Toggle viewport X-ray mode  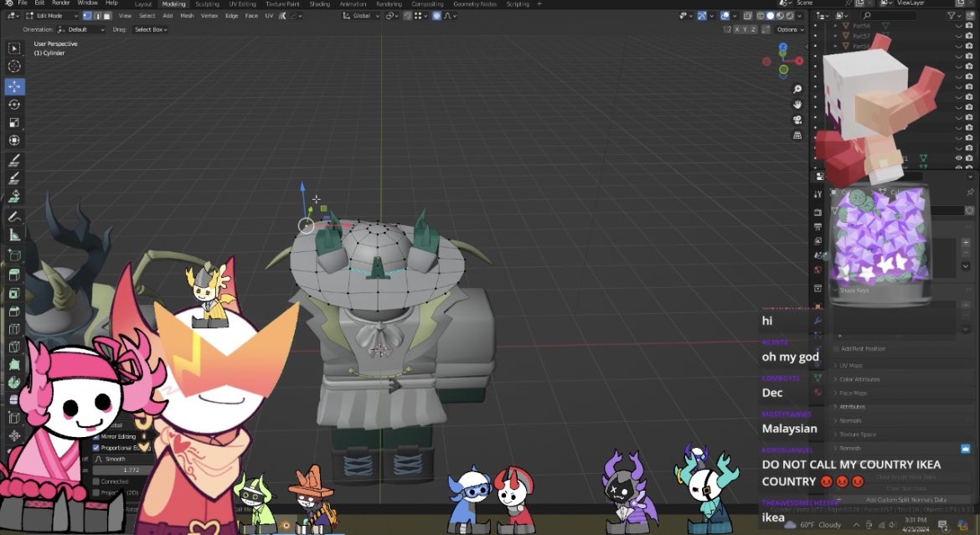coord(747,16)
